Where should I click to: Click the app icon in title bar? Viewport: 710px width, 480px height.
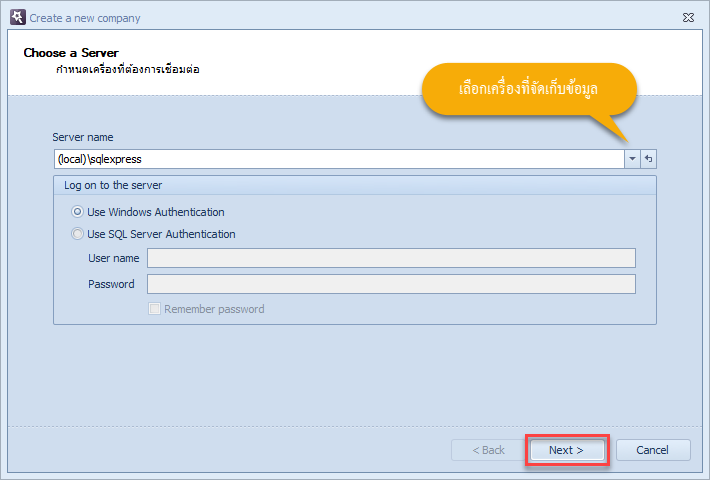point(18,17)
